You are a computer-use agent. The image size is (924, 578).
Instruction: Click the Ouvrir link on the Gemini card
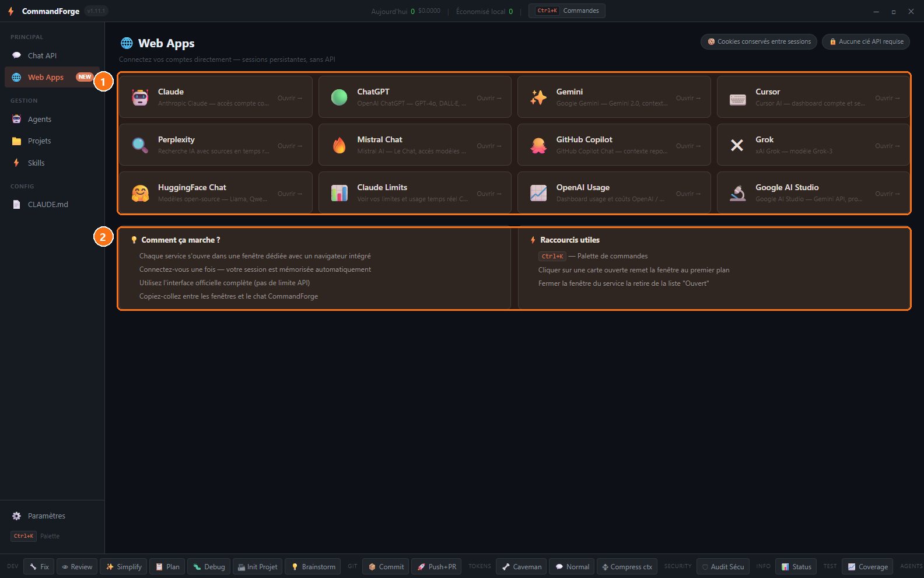[688, 98]
